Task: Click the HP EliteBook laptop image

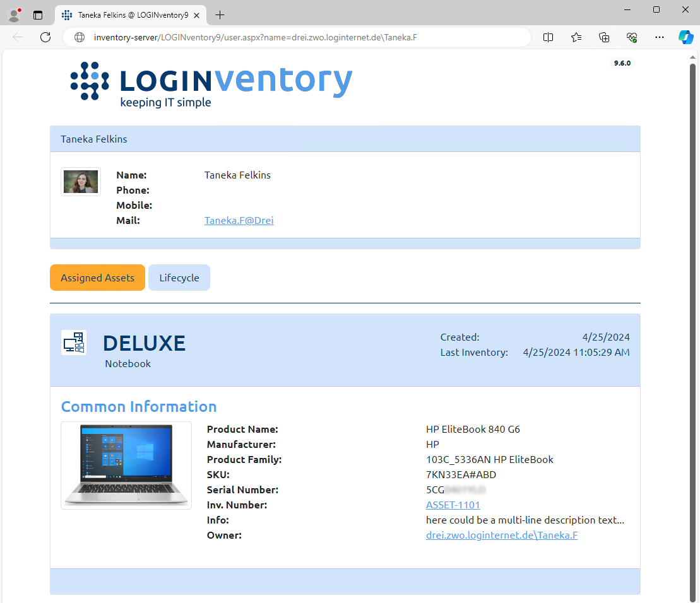Action: pos(126,465)
